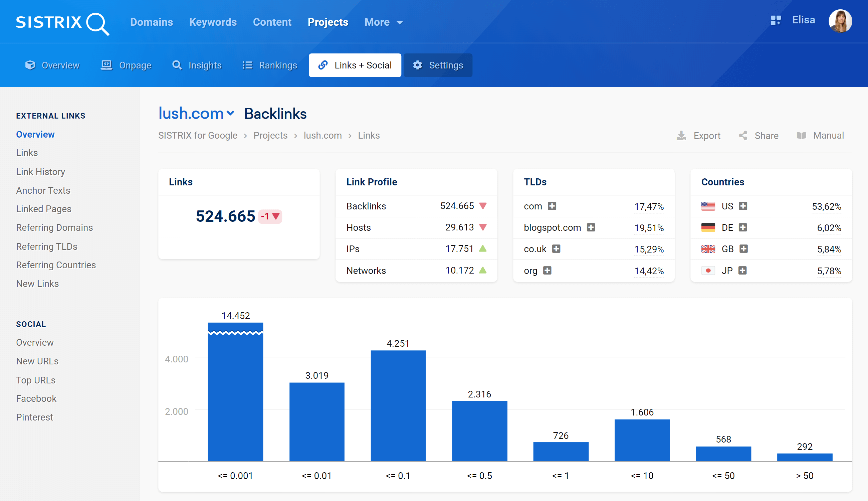This screenshot has height=501, width=868.
Task: Open Link History in sidebar
Action: pos(41,172)
